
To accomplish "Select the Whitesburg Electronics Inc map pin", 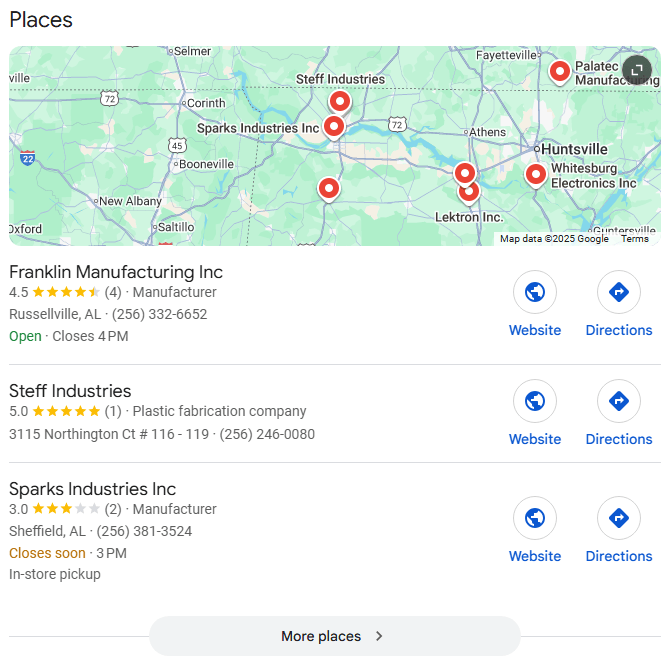I will tap(535, 175).
